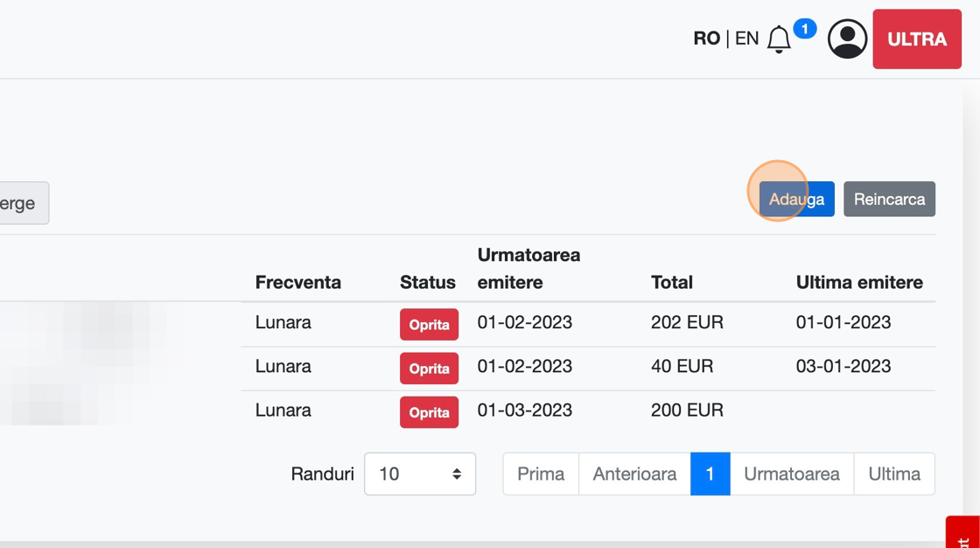Jump to Ultima page in pagination
Screen dimensions: 980x548
pyautogui.click(x=893, y=474)
